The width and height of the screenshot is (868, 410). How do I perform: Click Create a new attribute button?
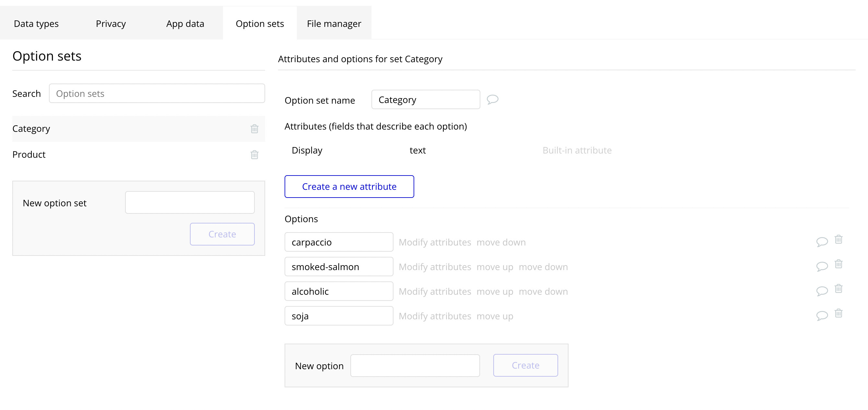pyautogui.click(x=349, y=187)
